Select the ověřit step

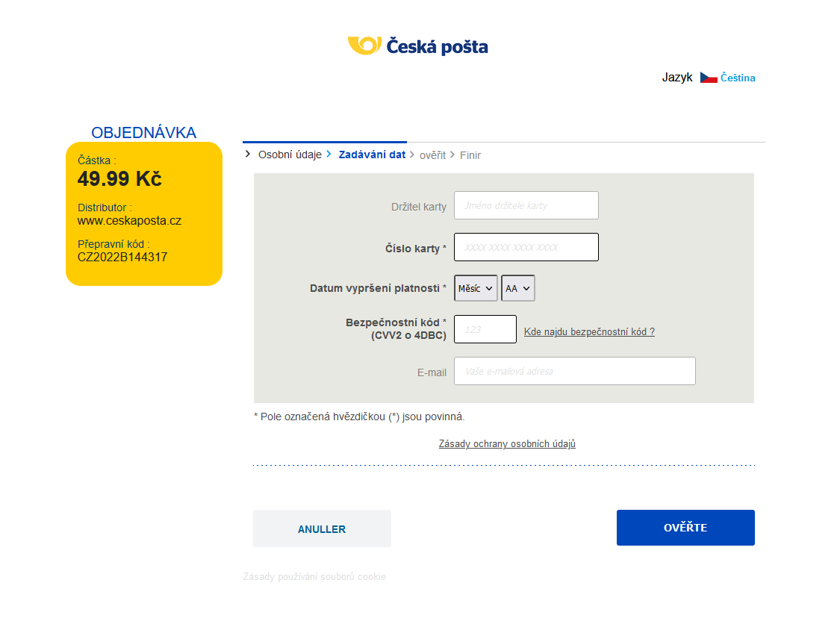pos(432,155)
